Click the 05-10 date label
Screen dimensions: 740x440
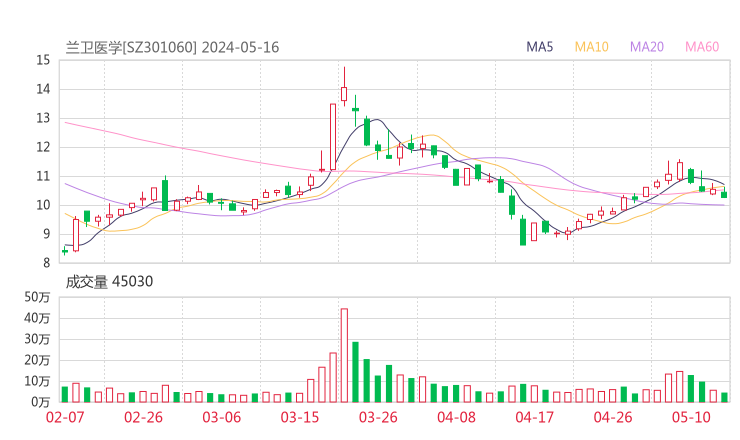(691, 417)
